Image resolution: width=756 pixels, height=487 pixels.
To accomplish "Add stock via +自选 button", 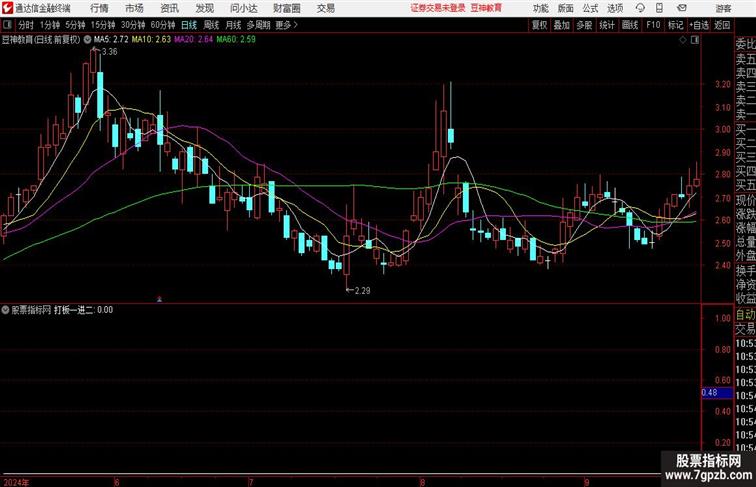I will [x=699, y=25].
